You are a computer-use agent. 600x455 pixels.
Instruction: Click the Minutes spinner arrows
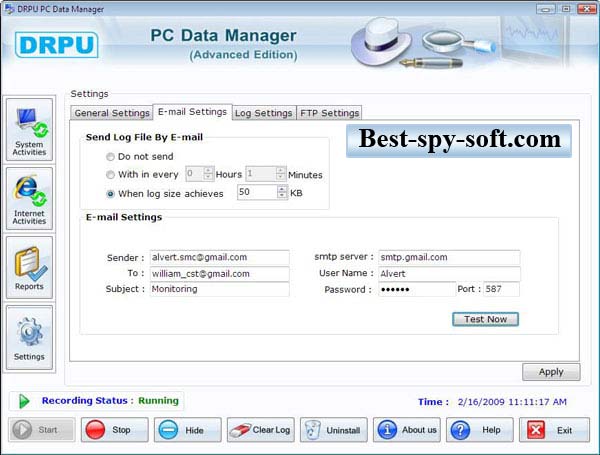pyautogui.click(x=280, y=174)
